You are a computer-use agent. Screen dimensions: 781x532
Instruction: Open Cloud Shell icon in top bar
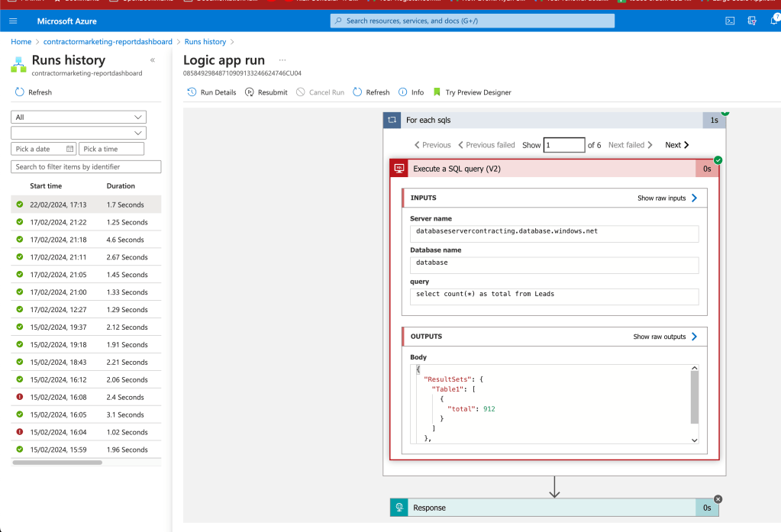point(730,21)
